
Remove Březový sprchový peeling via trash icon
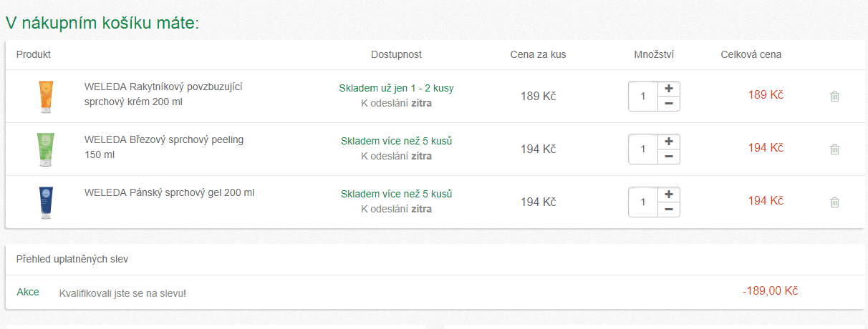(834, 149)
